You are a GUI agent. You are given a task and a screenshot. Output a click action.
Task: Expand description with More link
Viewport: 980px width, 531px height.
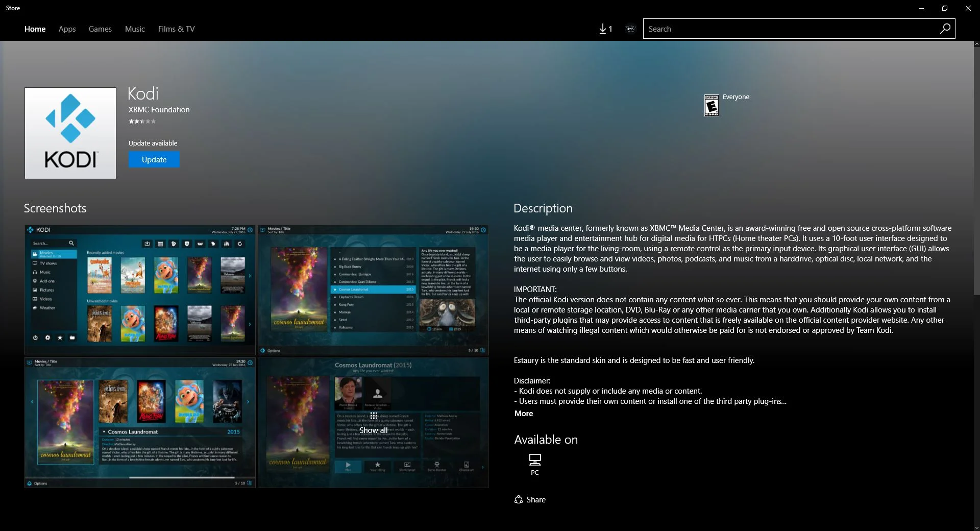523,414
